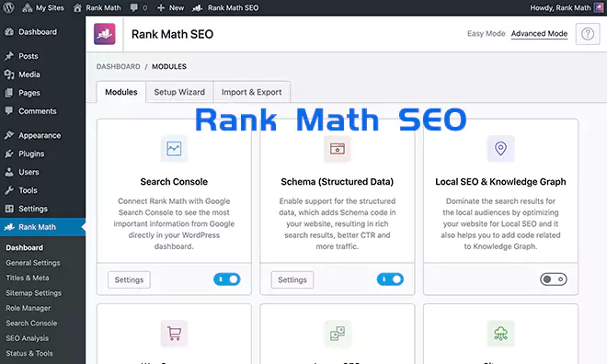Open SEO Analysis submenu item
607x364 pixels.
(27, 338)
